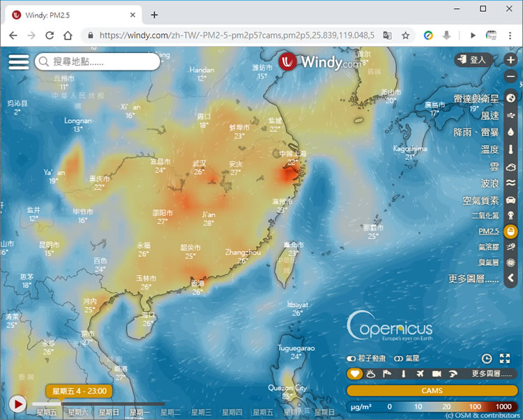Enter fullscreen map mode
This screenshot has height=420, width=523.
[x=506, y=359]
